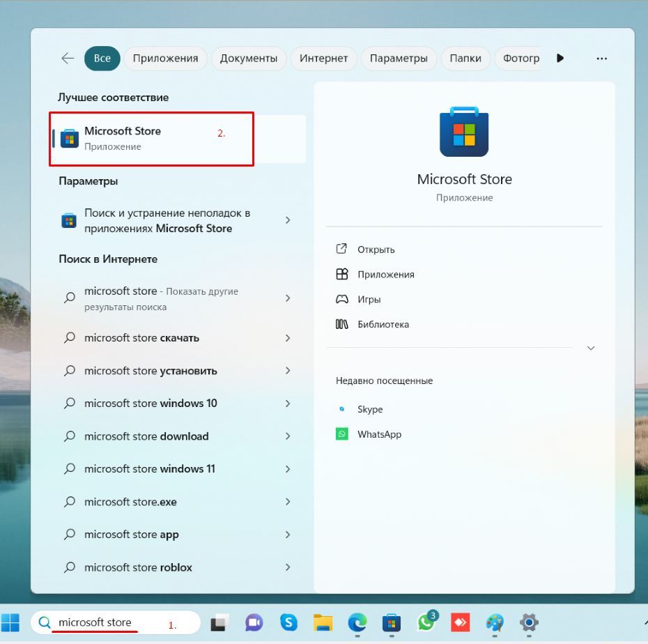Open recently visited WhatsApp entry
Screen dimensions: 648x644
pos(379,434)
